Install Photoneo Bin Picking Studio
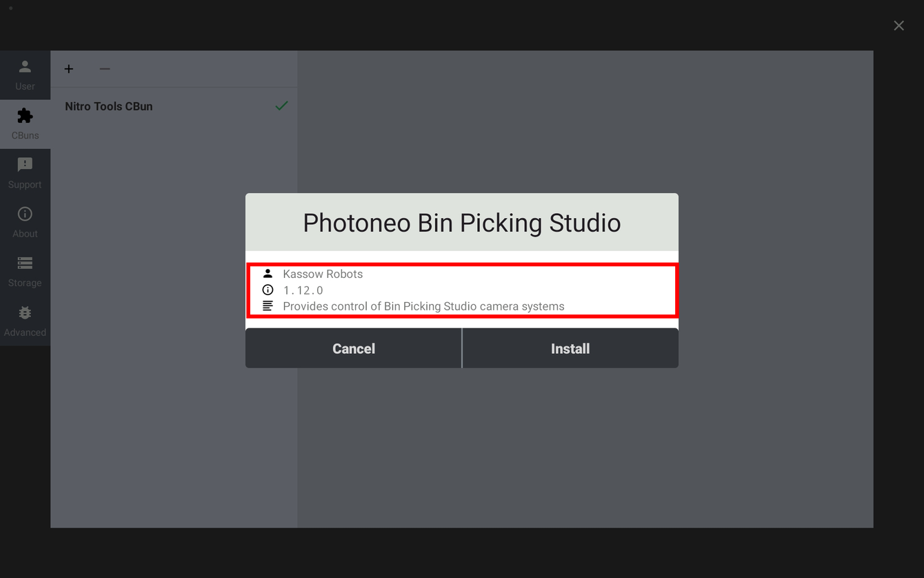Viewport: 924px width, 578px height. (x=570, y=348)
